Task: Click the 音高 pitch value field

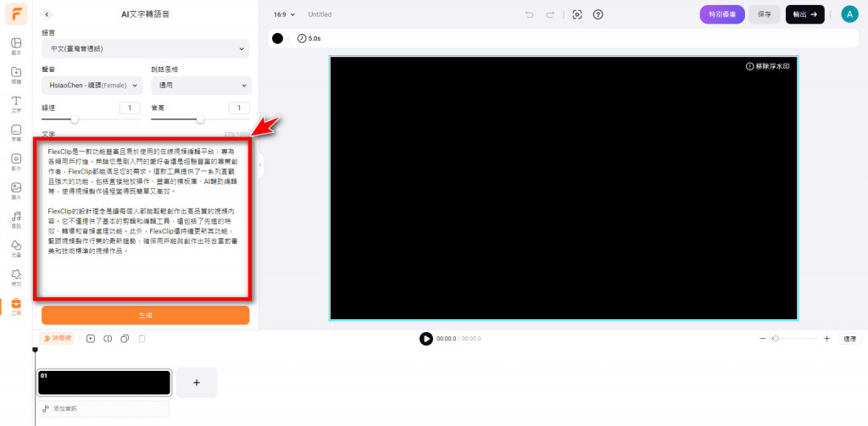Action: tap(239, 108)
